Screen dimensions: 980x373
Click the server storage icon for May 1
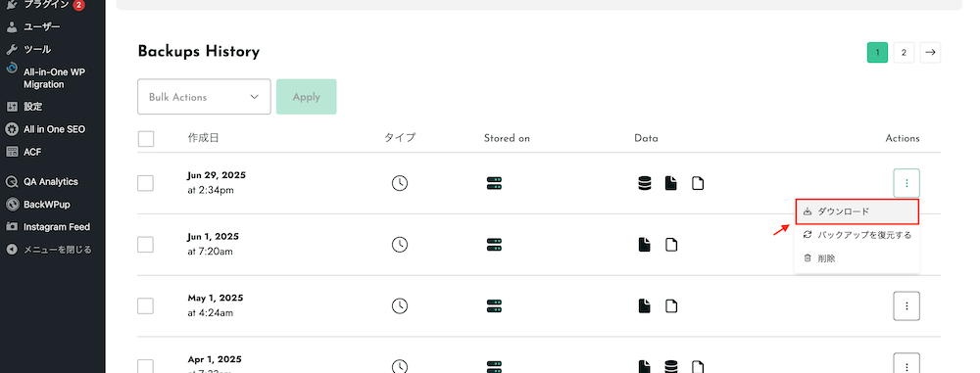[494, 306]
